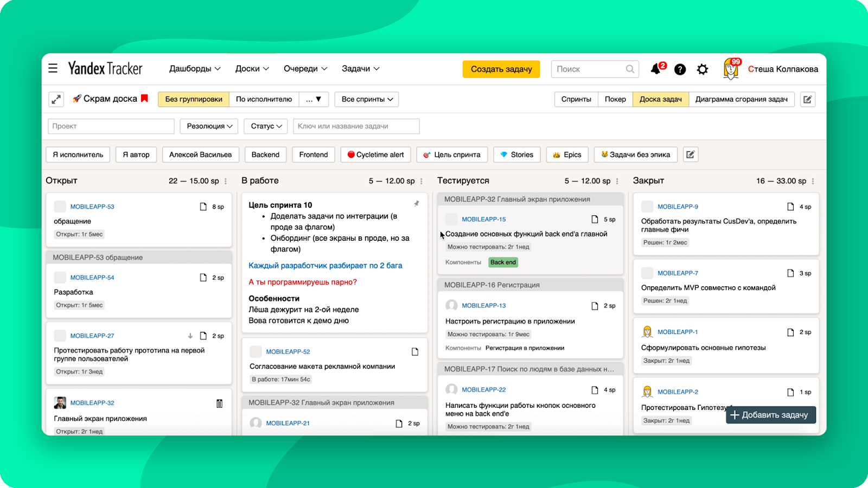The height and width of the screenshot is (488, 868).
Task: Switch to Спринты tab
Action: coord(576,99)
